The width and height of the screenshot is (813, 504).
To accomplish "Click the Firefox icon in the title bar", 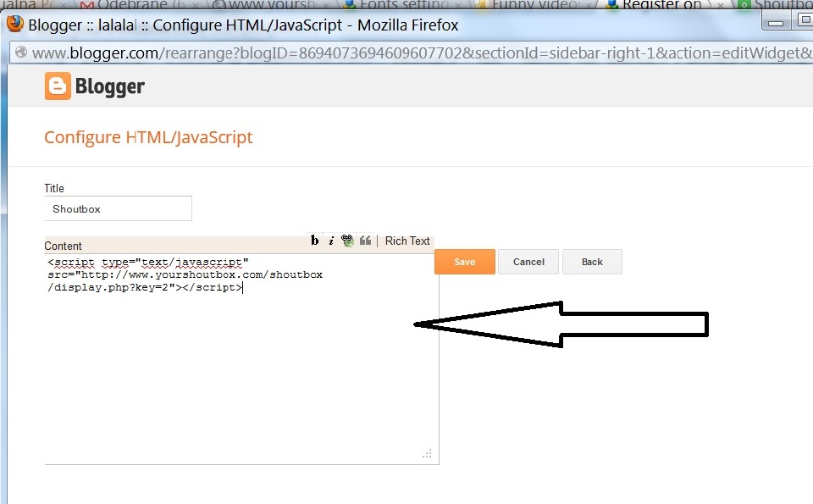I will [15, 24].
